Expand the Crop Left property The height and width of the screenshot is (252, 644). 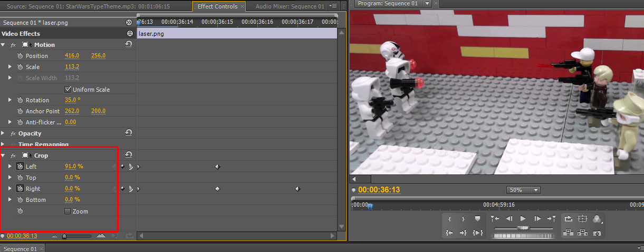point(10,167)
